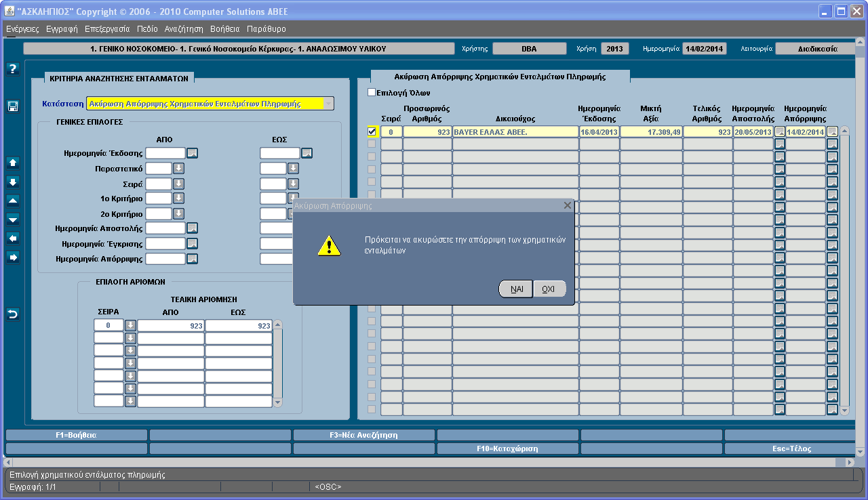Screen dimensions: 868x500
Task: Check the Επιλογή Όλων checkbox
Action: click(x=372, y=93)
